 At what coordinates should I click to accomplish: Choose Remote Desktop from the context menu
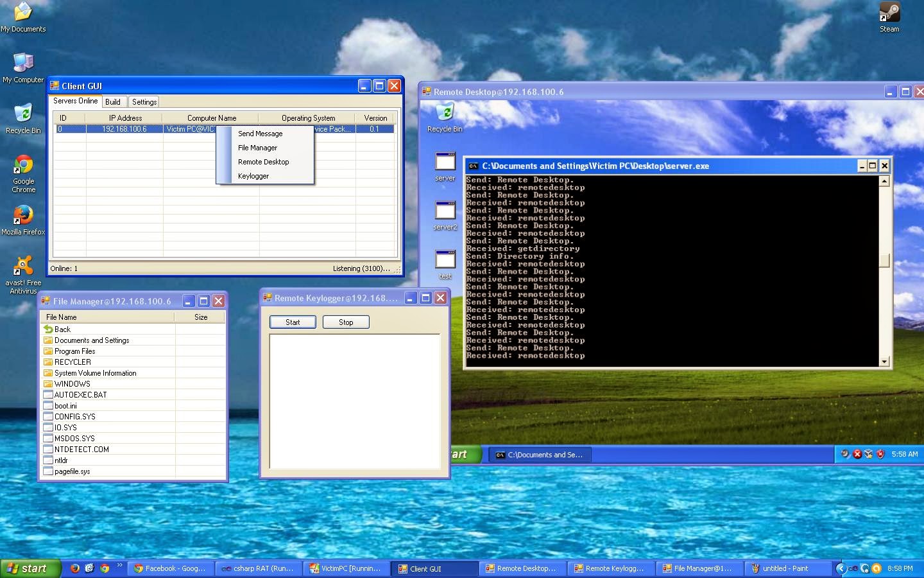pyautogui.click(x=263, y=162)
